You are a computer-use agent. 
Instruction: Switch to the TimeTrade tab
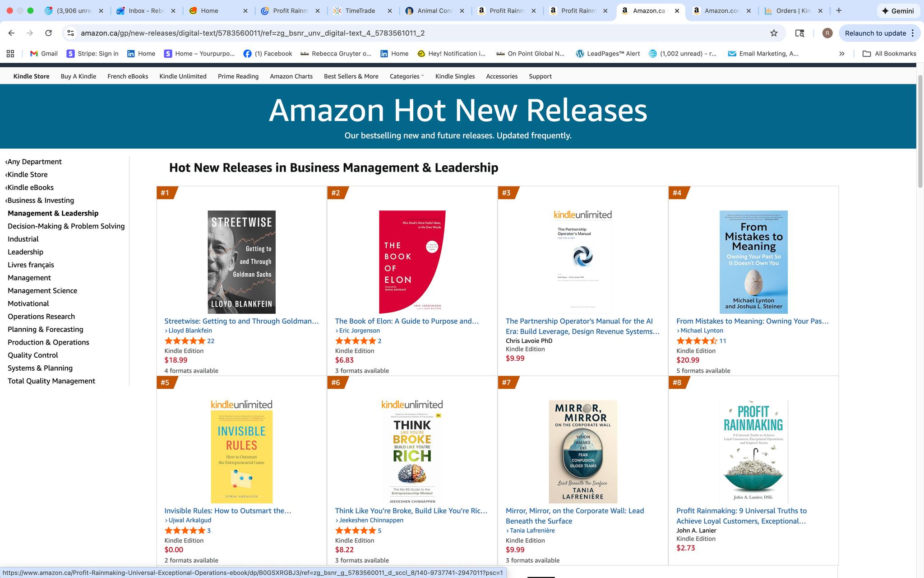pyautogui.click(x=360, y=11)
